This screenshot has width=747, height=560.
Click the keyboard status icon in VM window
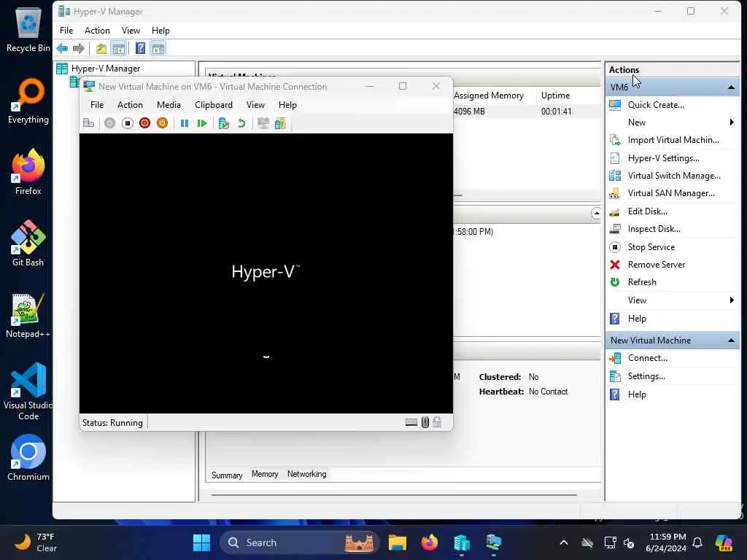411,422
